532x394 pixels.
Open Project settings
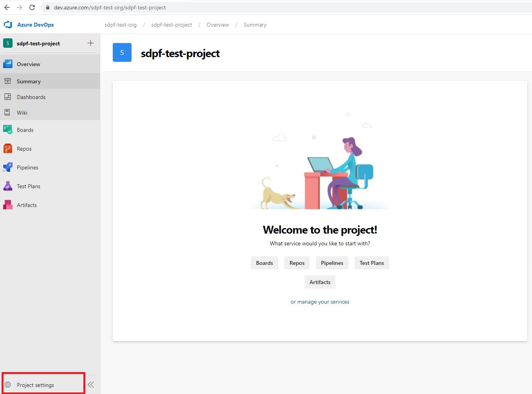pos(43,385)
